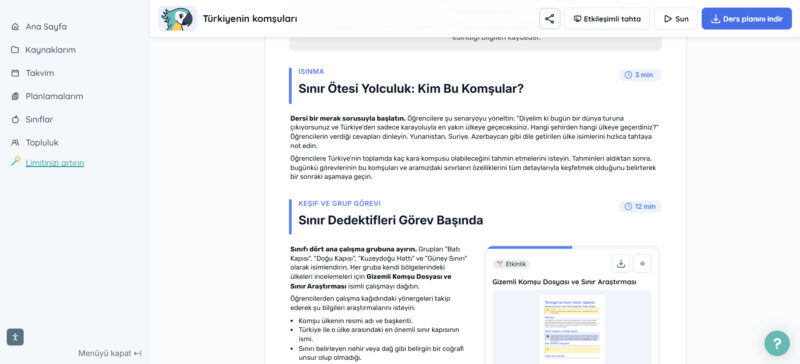The width and height of the screenshot is (800, 364).
Task: Click the 3 min duration badge
Action: click(x=640, y=75)
